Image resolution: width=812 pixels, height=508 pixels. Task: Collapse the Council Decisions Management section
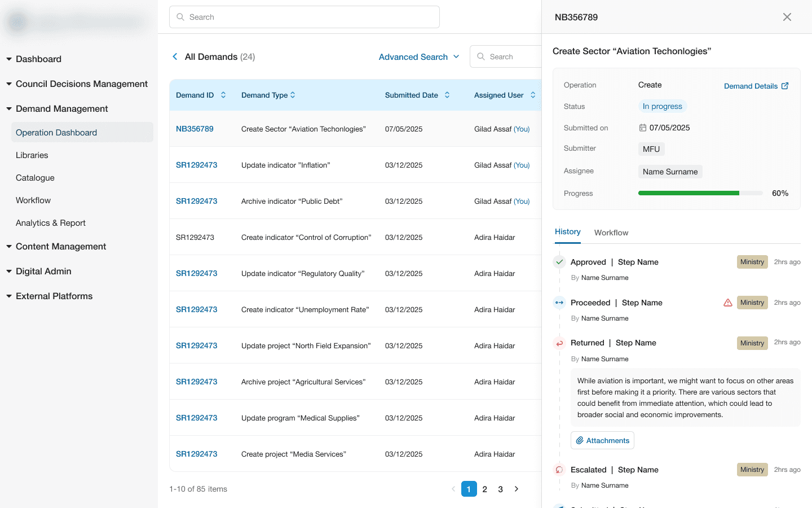click(9, 84)
